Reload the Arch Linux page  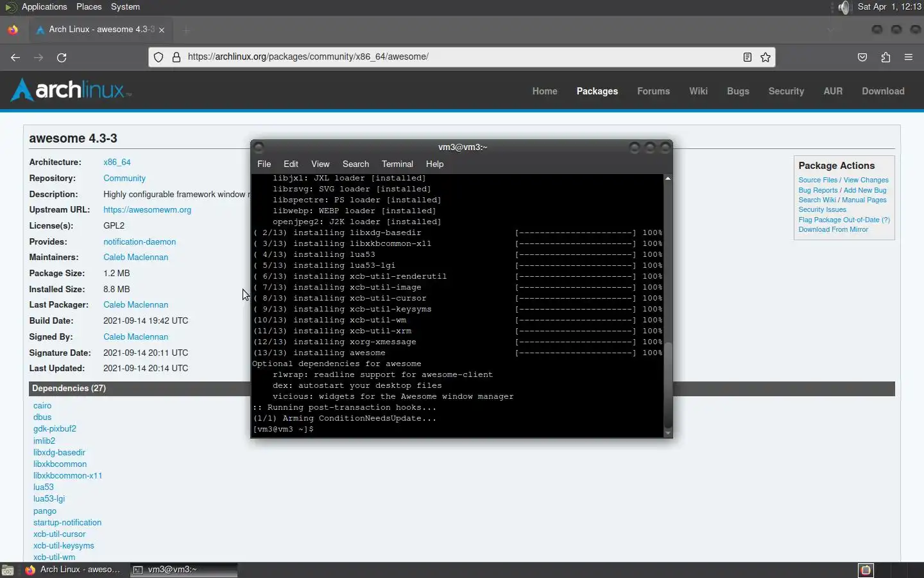coord(62,57)
